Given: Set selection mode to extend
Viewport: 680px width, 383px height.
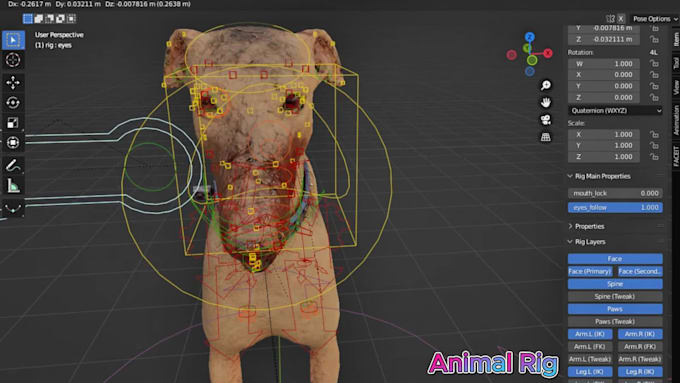Looking at the screenshot, I should click(39, 19).
